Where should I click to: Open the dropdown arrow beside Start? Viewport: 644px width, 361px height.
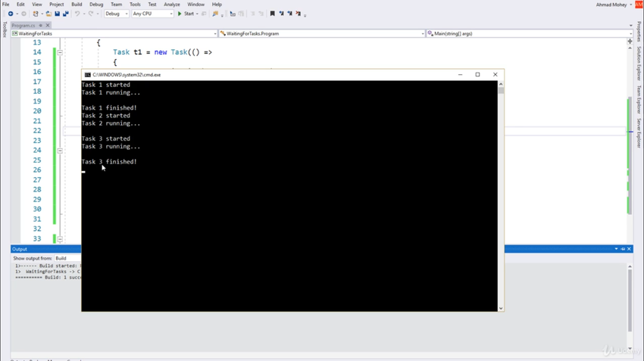point(197,14)
